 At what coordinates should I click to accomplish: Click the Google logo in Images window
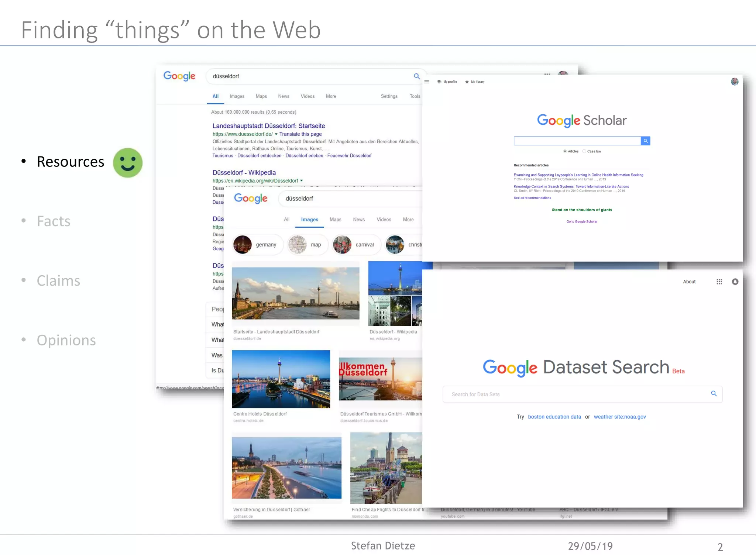click(x=251, y=199)
